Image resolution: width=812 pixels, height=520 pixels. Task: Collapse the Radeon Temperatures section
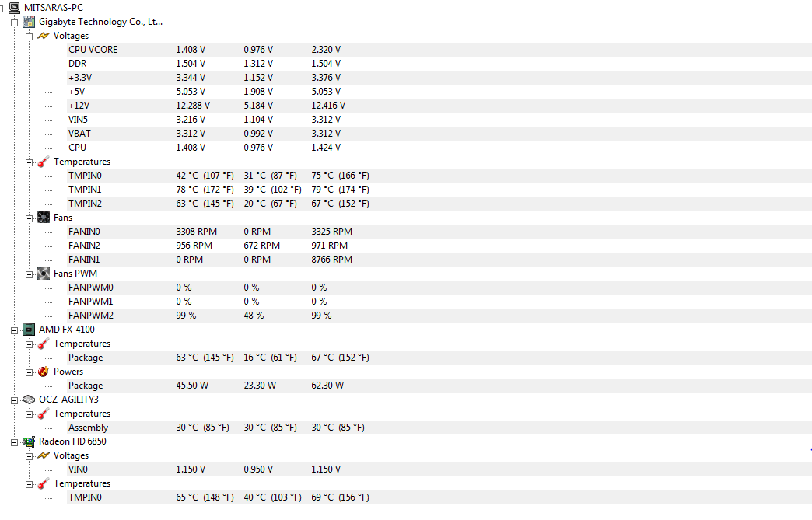tap(29, 483)
